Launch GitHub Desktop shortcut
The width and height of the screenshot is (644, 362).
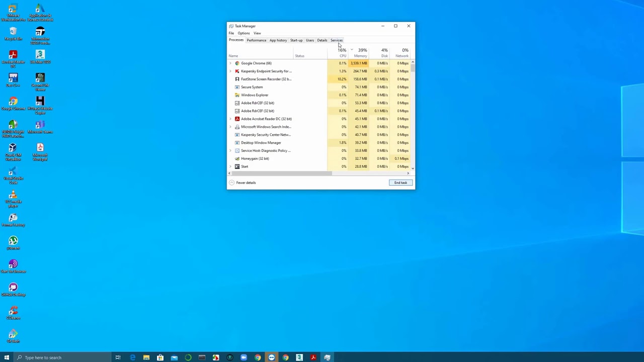coord(13,289)
